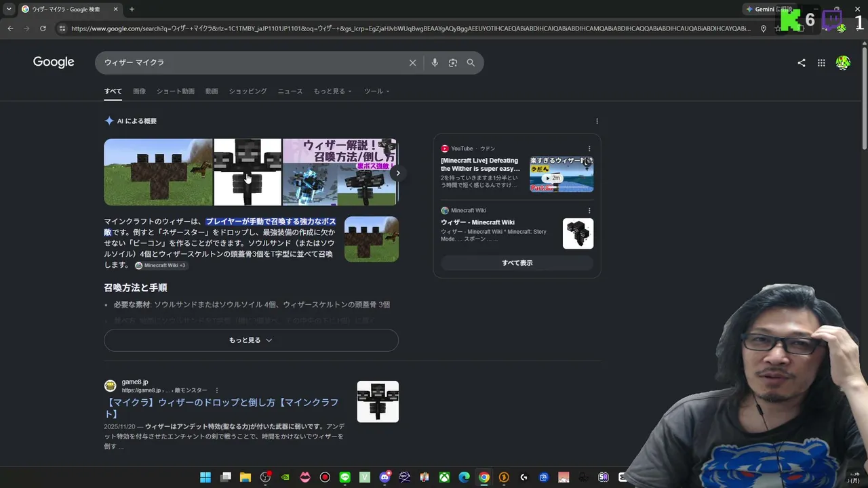This screenshot has height=488, width=868.
Task: Open the Windows Start menu
Action: 205,477
